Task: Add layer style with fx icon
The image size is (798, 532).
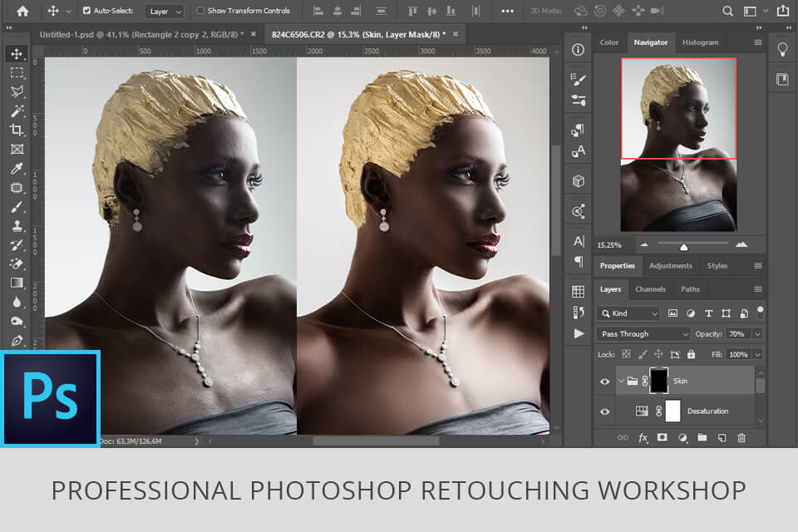Action: 643,437
